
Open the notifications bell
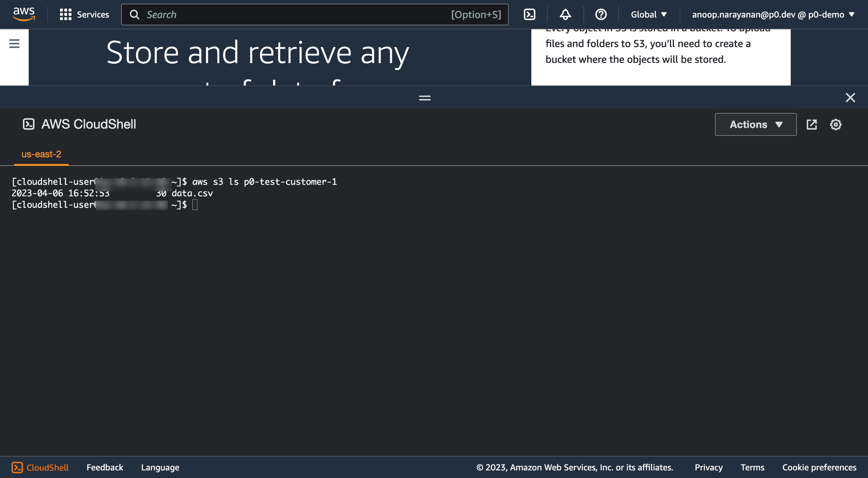point(565,15)
